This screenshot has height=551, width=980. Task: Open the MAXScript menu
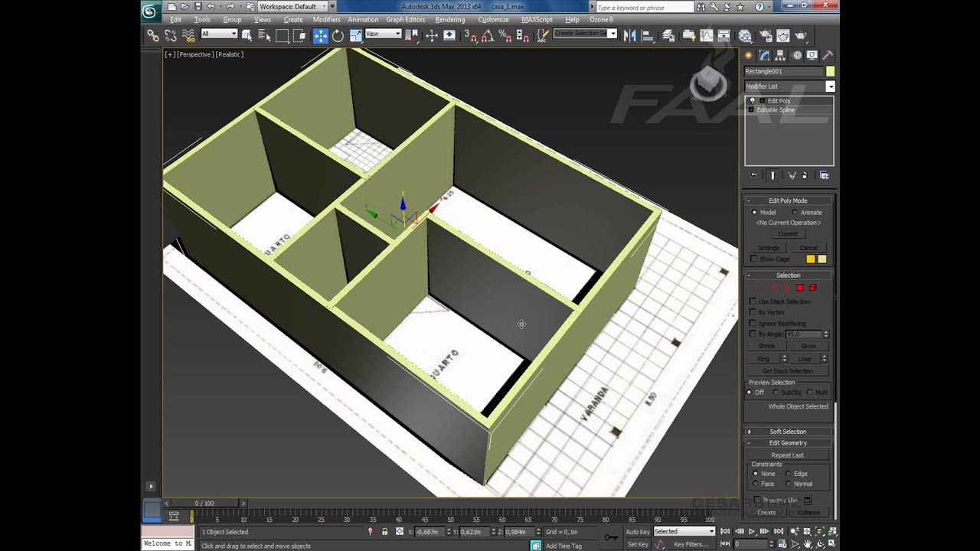pyautogui.click(x=537, y=20)
